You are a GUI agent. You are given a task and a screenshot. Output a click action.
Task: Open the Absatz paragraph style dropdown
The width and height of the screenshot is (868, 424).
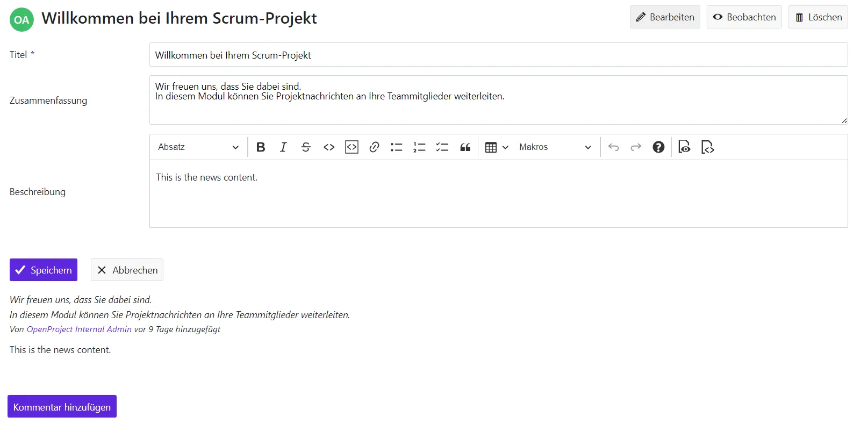pyautogui.click(x=198, y=147)
